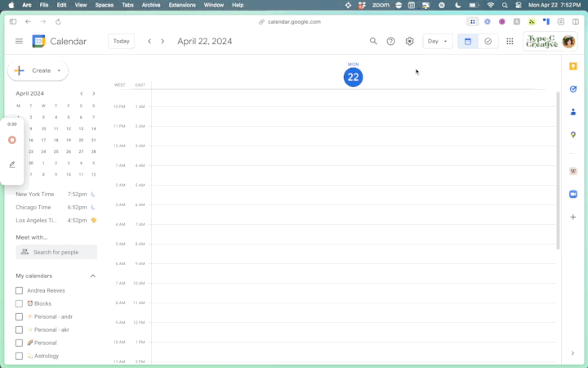Click the Search for people field
588x368 pixels.
[x=61, y=252]
